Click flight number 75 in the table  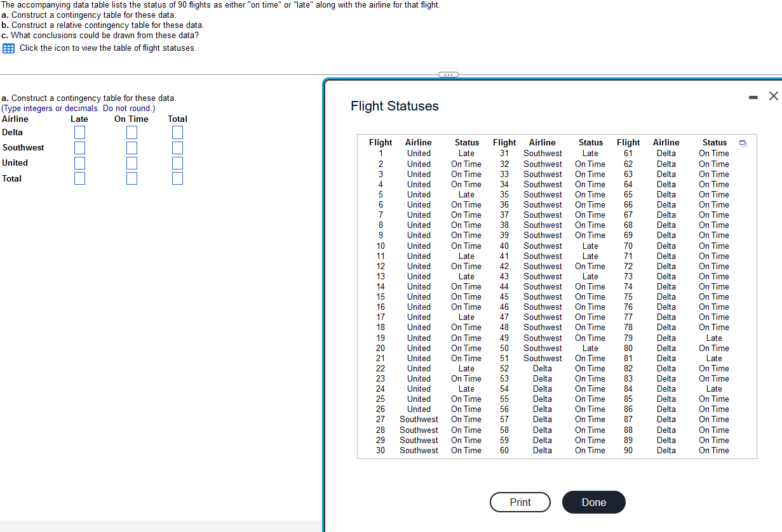point(628,296)
